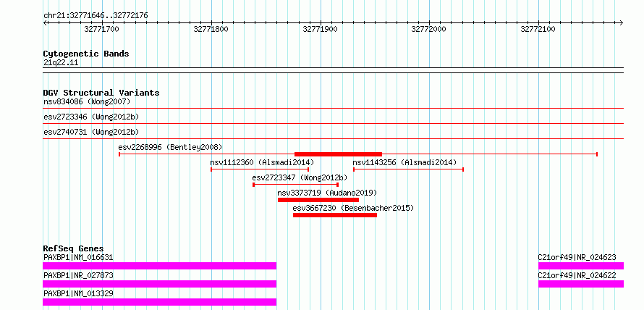The image size is (644, 310).
Task: Click the Cytogenetic Bands track title
Action: coord(86,54)
